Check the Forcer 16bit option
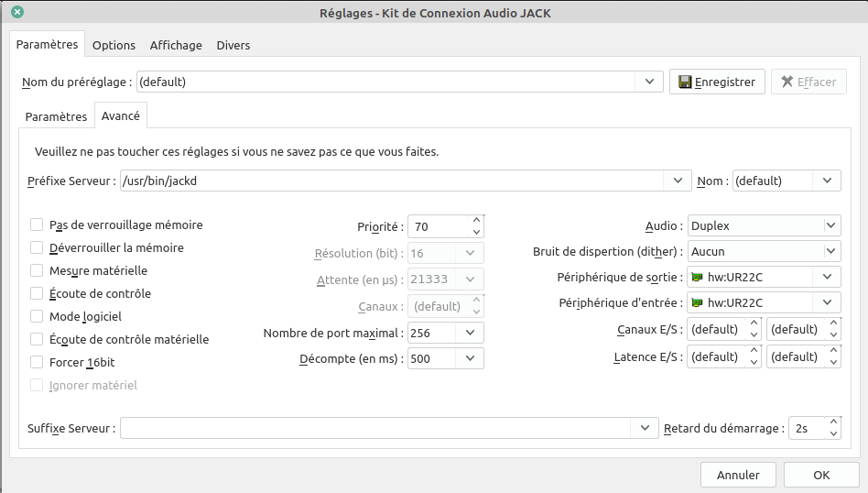Image resolution: width=868 pixels, height=493 pixels. pyautogui.click(x=37, y=362)
